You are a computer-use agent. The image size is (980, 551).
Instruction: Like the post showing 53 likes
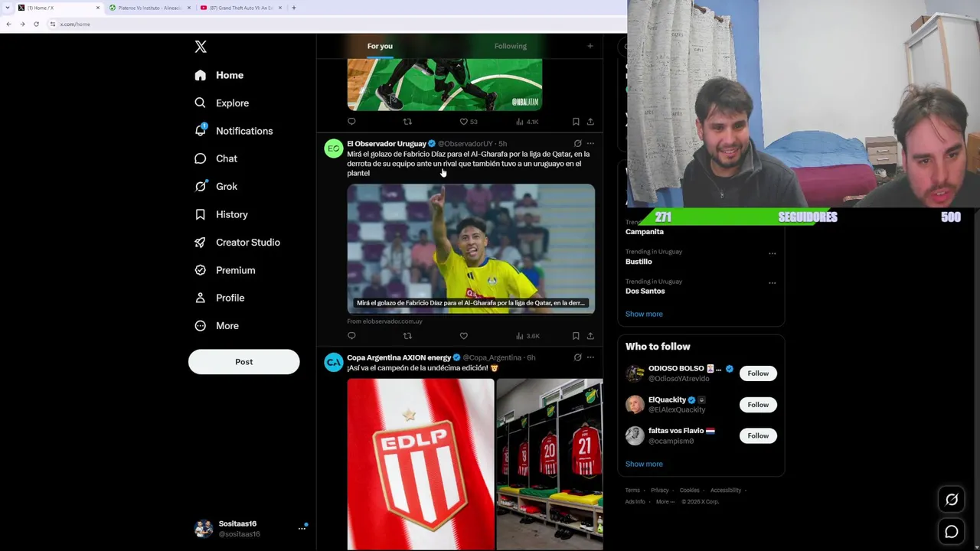pyautogui.click(x=468, y=122)
